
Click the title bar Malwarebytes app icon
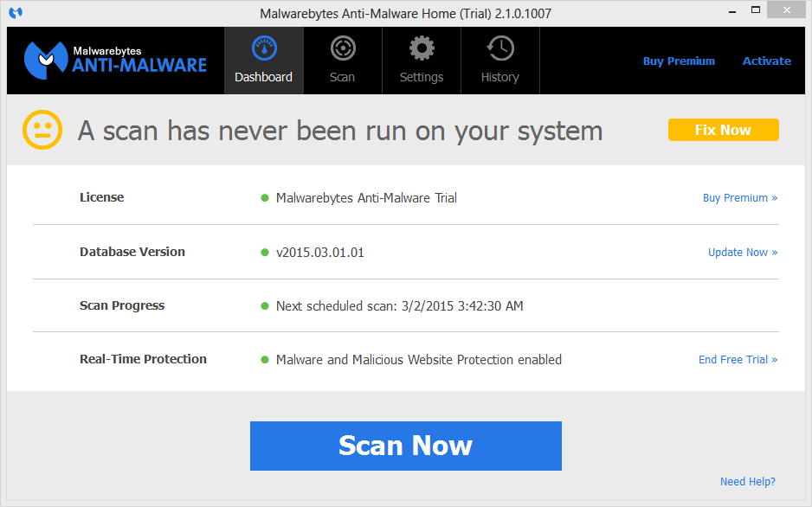[16, 13]
